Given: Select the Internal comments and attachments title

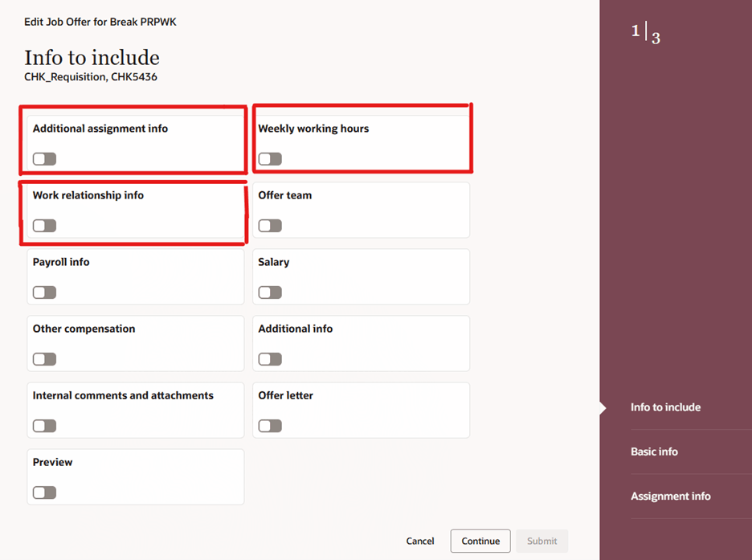Looking at the screenshot, I should tap(123, 395).
